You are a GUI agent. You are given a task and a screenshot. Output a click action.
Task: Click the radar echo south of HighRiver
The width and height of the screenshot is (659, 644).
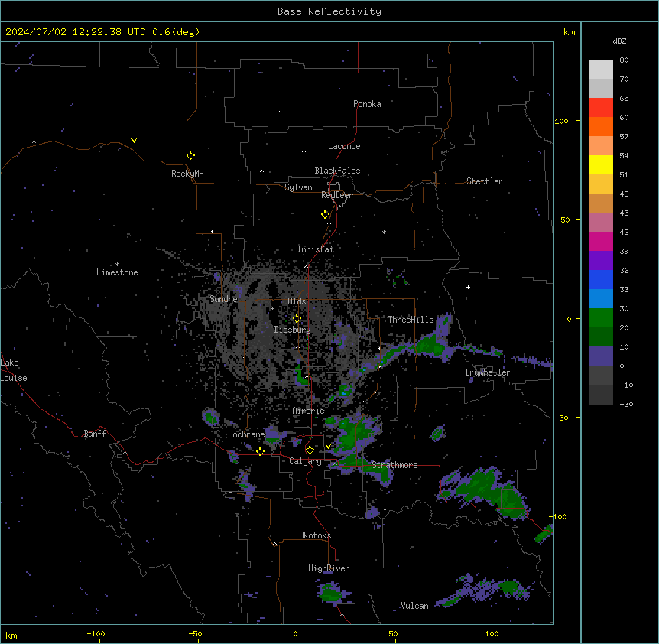[332, 592]
